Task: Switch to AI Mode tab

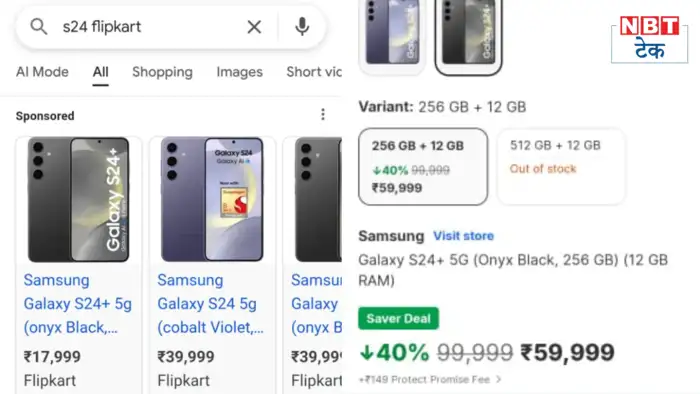Action: [42, 72]
